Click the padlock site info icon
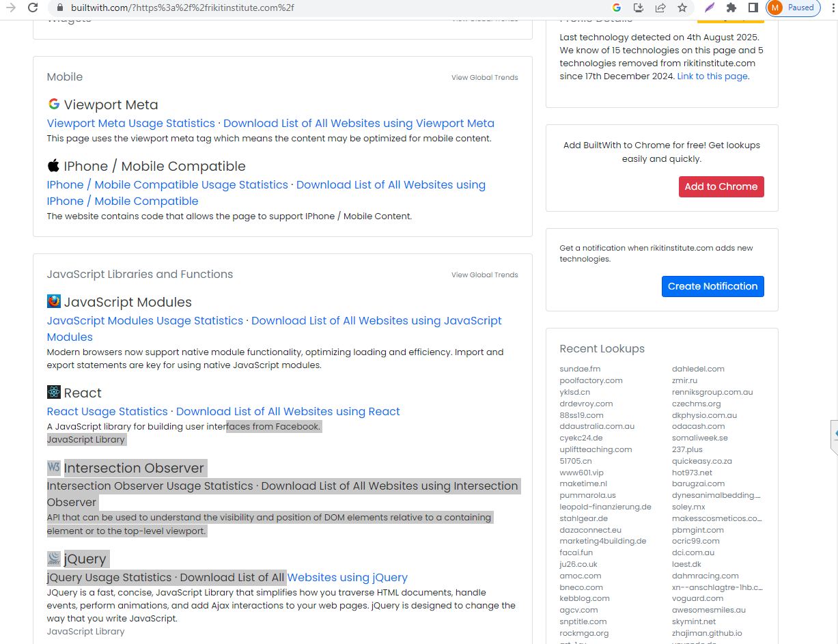The width and height of the screenshot is (838, 644). point(59,8)
